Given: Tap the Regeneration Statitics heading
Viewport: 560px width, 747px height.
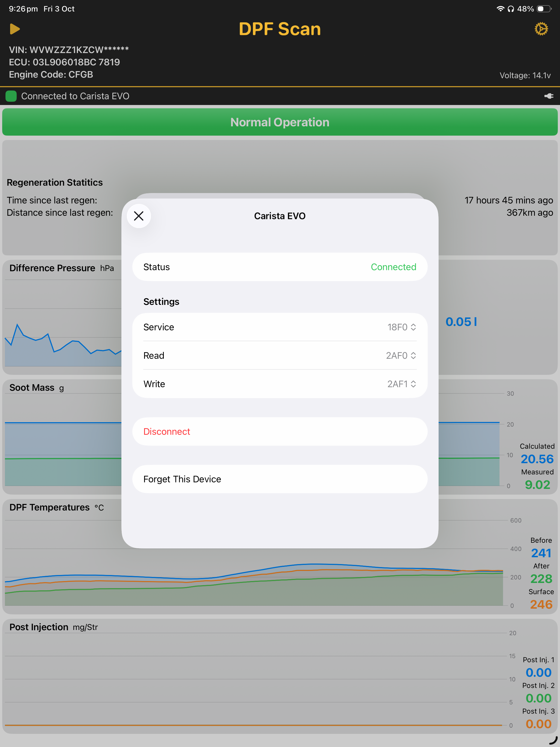Looking at the screenshot, I should 55,182.
